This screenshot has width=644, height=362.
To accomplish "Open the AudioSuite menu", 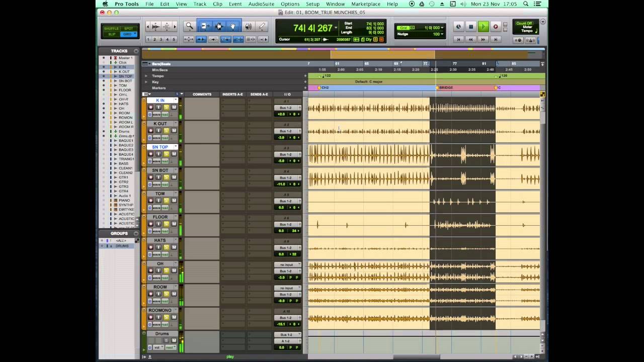I will pos(262,4).
